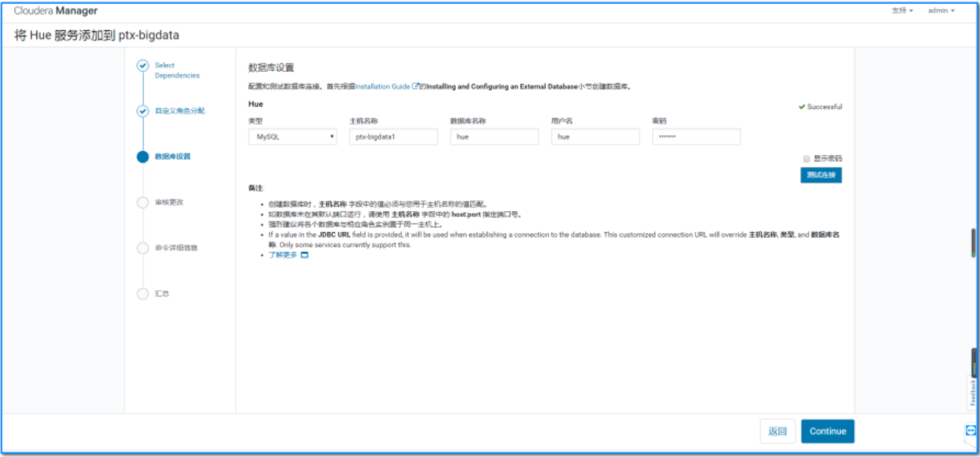Go to Select Dependencies step
Image resolution: width=980 pixels, height=457 pixels.
pyautogui.click(x=177, y=70)
